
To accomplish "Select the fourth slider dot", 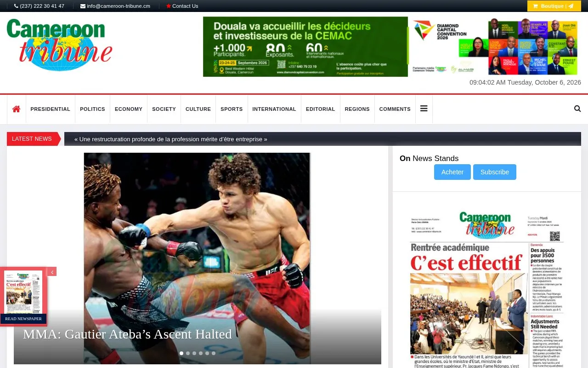I will [x=201, y=353].
